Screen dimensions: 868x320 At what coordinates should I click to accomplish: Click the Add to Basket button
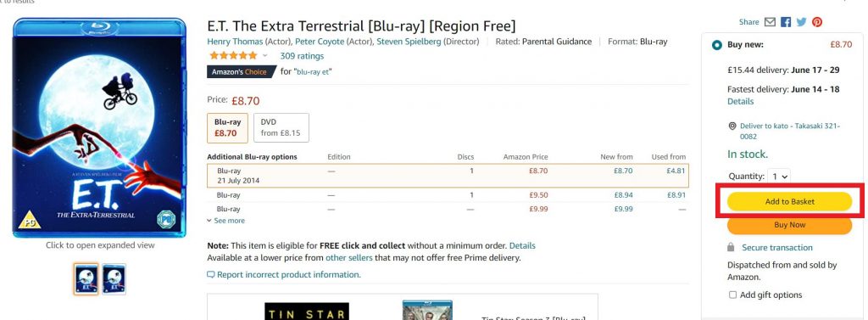click(x=789, y=202)
